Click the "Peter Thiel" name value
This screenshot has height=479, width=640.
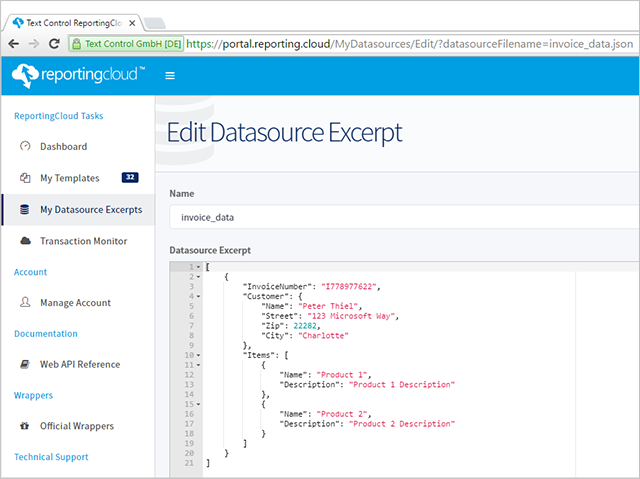328,306
